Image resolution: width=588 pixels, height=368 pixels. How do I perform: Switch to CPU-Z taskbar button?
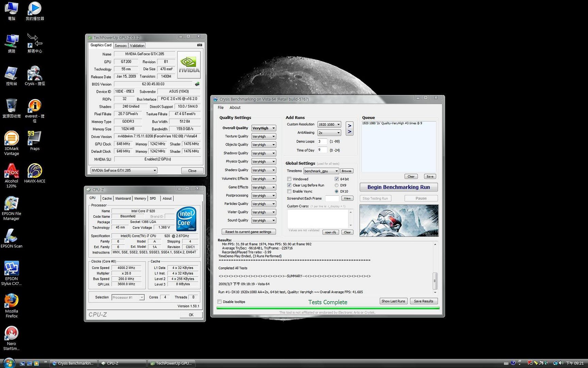(123, 363)
